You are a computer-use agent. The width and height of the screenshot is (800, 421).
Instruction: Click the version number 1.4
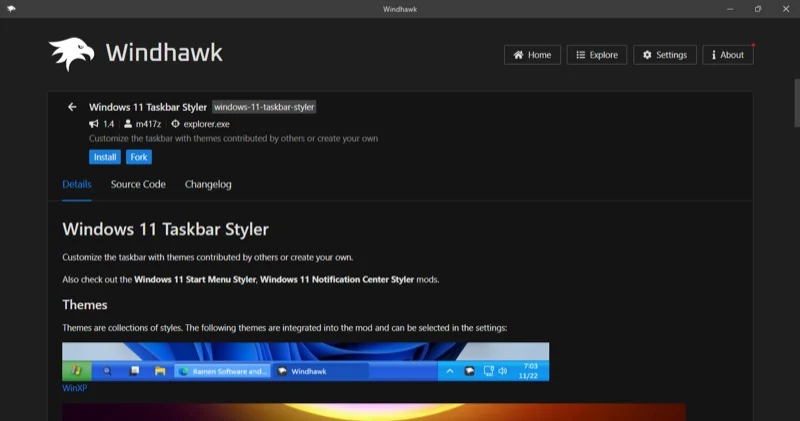pos(108,124)
